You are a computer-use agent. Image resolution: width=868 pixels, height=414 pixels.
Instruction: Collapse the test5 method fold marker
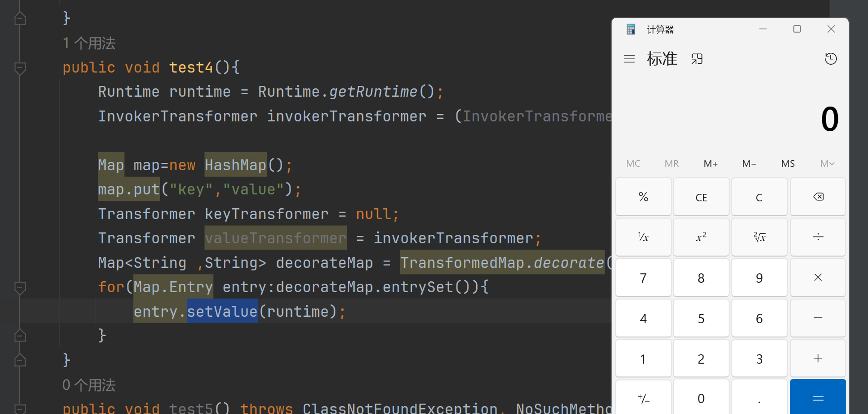(x=20, y=409)
